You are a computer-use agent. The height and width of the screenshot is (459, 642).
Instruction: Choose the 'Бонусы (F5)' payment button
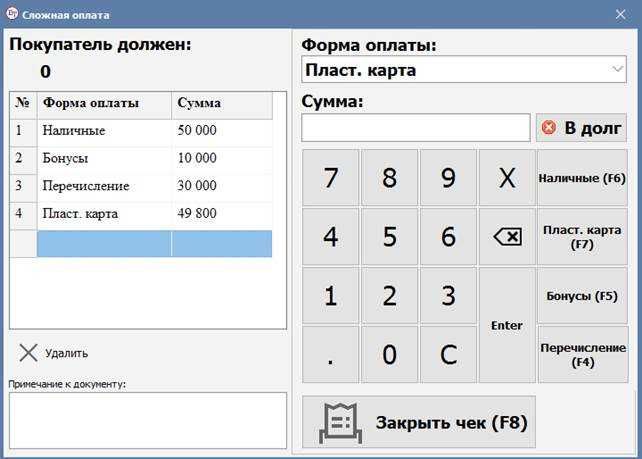(582, 295)
